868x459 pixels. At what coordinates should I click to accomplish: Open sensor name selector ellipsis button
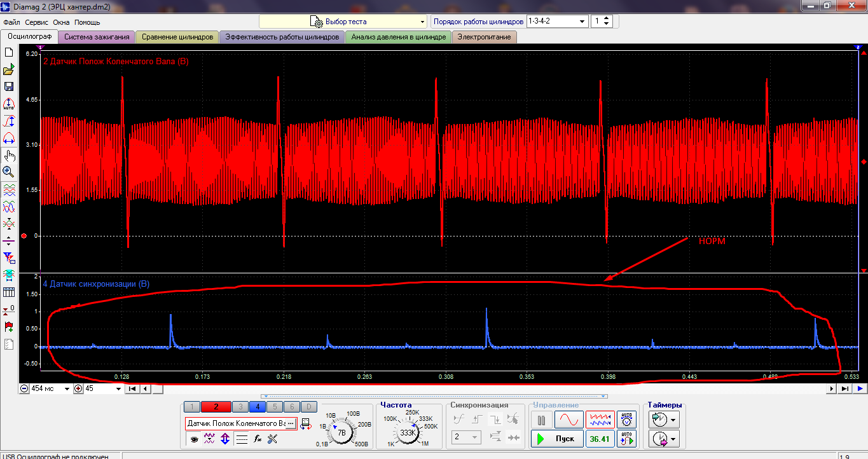tap(291, 423)
